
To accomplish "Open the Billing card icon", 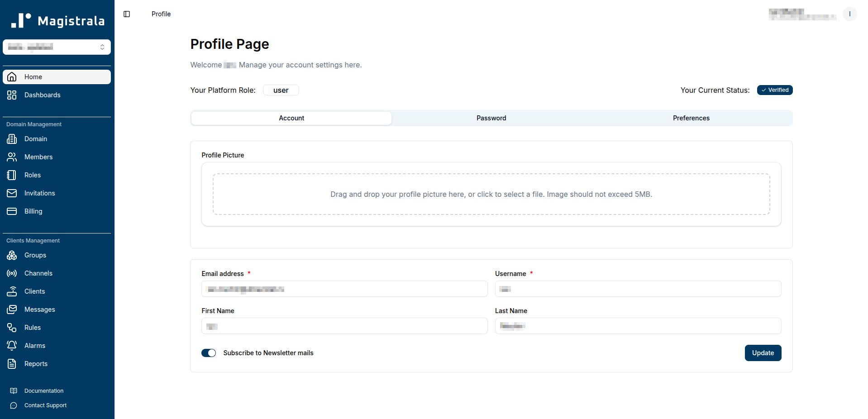I will click(x=12, y=211).
